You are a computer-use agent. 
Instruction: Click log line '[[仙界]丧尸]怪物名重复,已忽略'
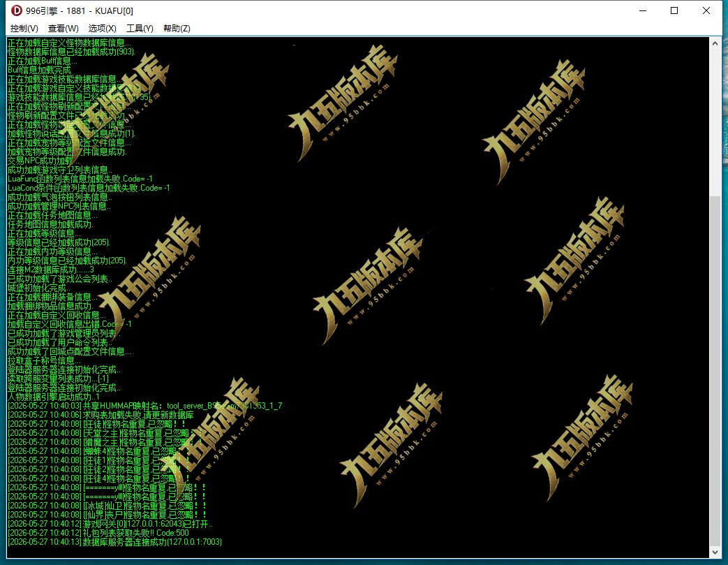pos(107,515)
